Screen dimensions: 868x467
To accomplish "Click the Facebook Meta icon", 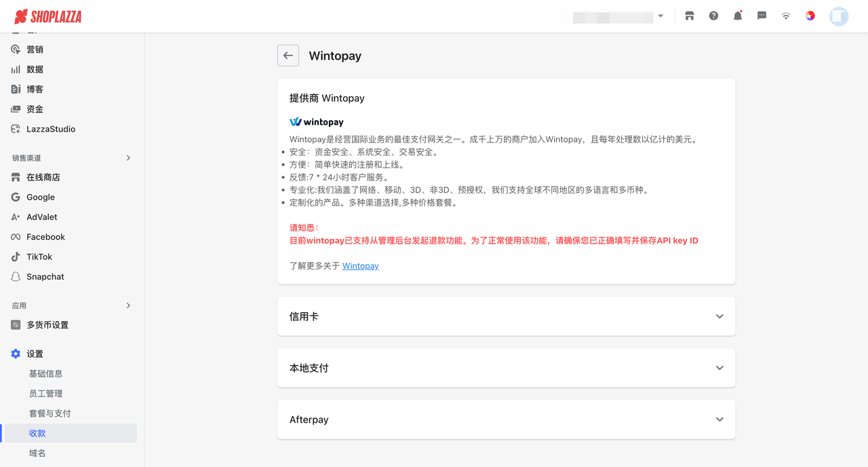I will 16,237.
